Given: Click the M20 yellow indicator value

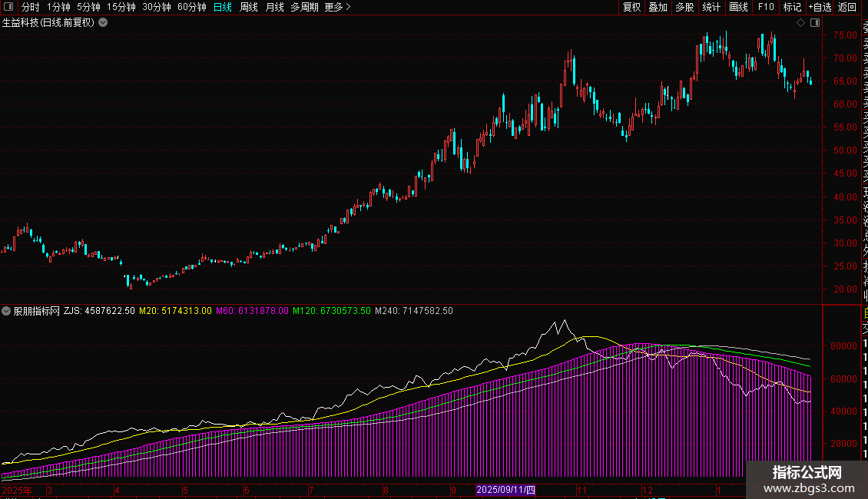Looking at the screenshot, I should [175, 311].
